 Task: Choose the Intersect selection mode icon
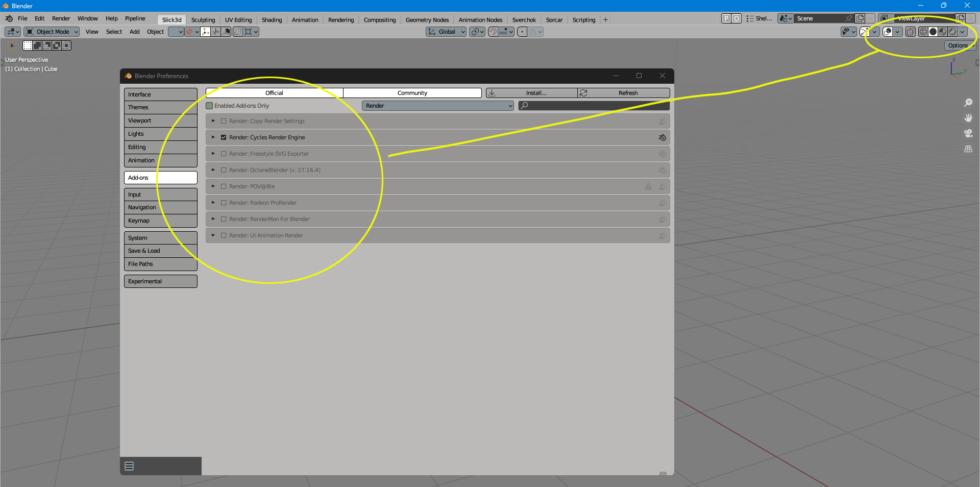(x=66, y=45)
